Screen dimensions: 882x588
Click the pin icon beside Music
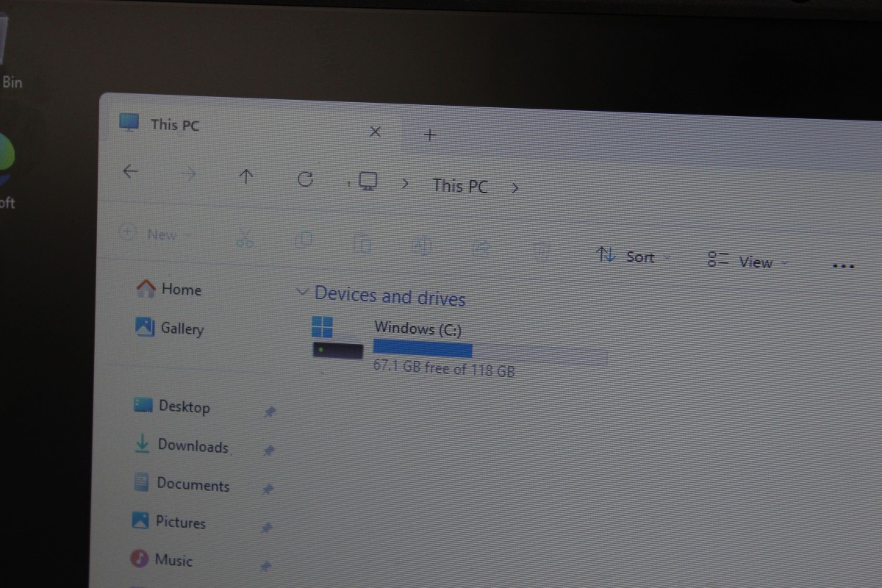coord(265,566)
